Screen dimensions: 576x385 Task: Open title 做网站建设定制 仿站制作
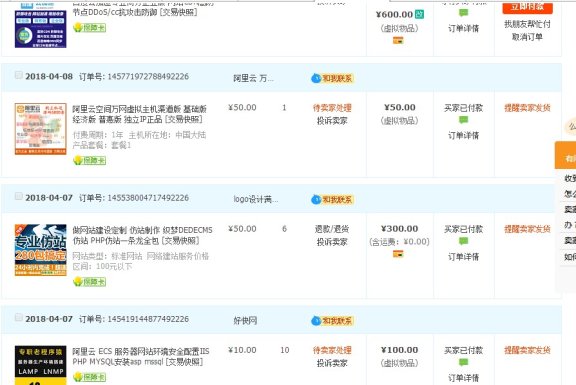(x=142, y=235)
